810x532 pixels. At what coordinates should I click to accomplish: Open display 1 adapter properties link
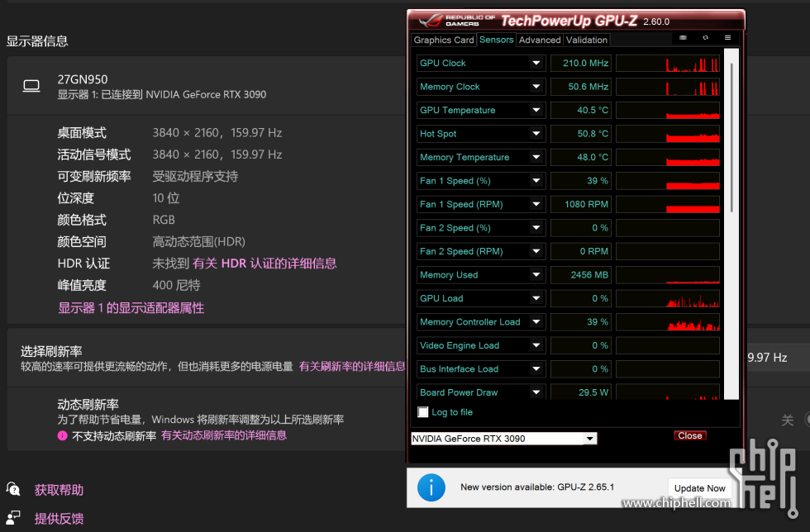tap(131, 308)
